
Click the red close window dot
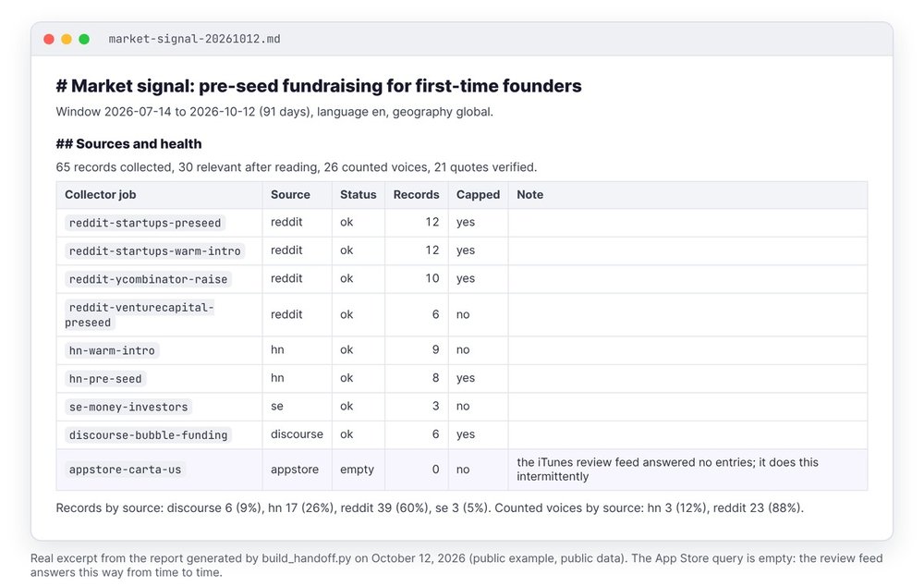tap(49, 39)
